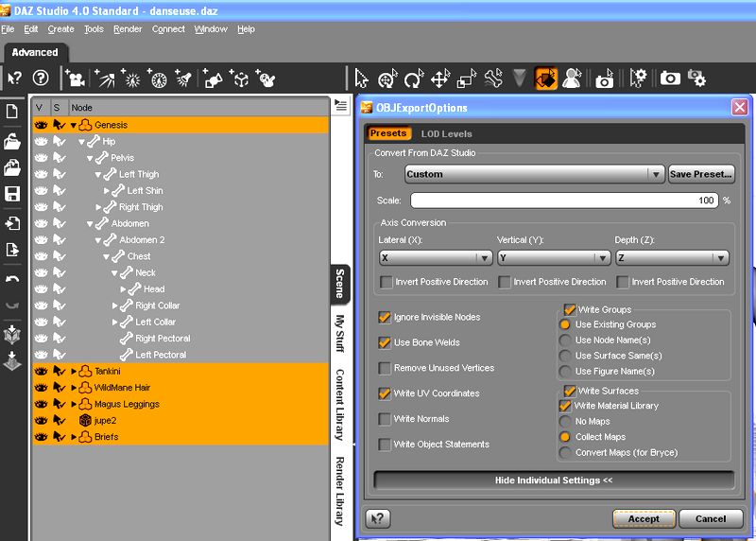Click dialog What's This help button
The height and width of the screenshot is (541, 756).
[378, 519]
